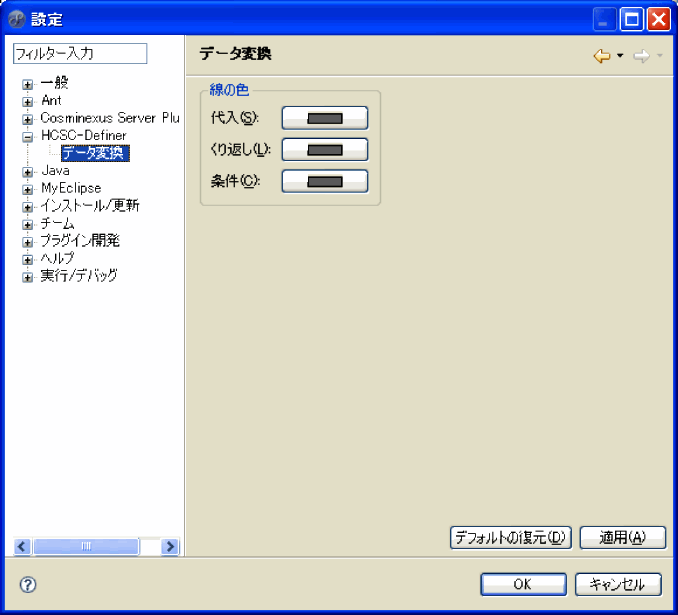Open the forward history dropdown arrow

pos(659,55)
